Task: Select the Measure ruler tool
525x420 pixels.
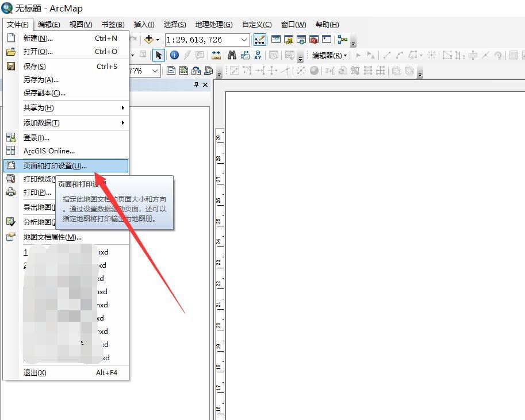Action: point(216,55)
